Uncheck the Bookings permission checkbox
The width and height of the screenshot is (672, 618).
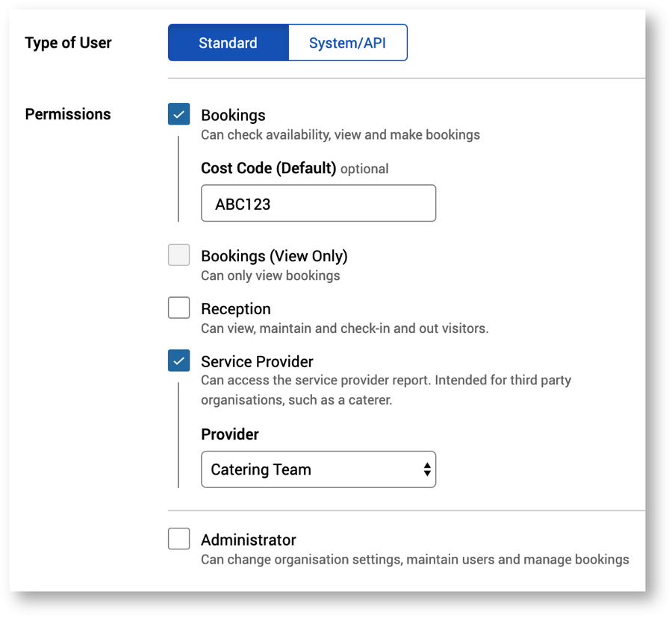(x=179, y=114)
